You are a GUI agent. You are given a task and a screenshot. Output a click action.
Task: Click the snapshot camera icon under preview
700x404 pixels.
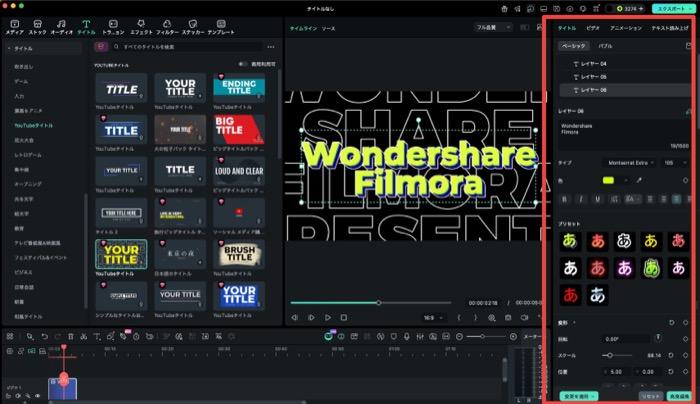click(x=508, y=317)
